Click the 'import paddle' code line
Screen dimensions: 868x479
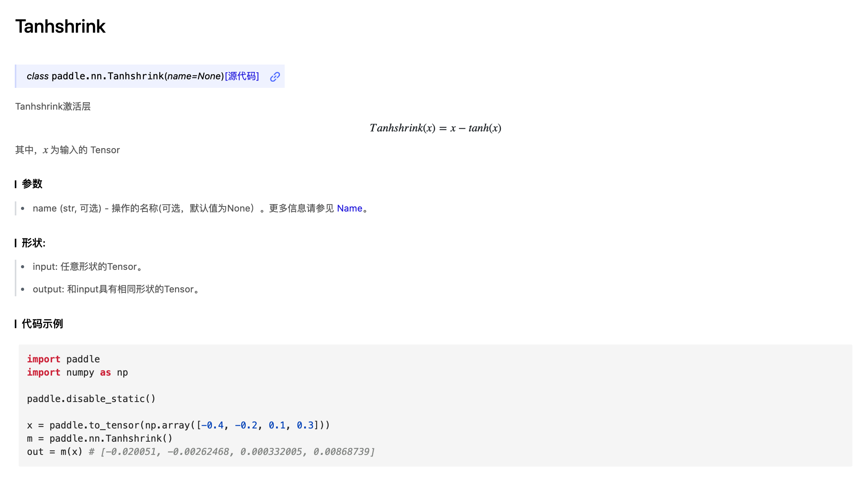(63, 359)
